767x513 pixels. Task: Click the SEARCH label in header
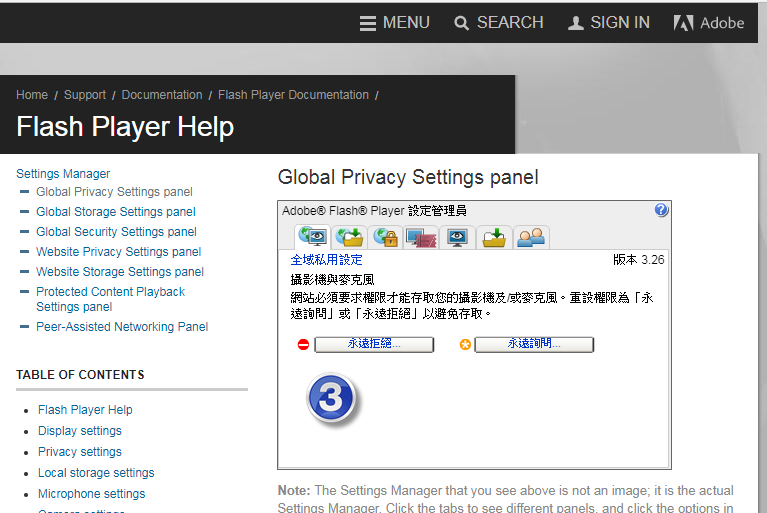point(510,23)
